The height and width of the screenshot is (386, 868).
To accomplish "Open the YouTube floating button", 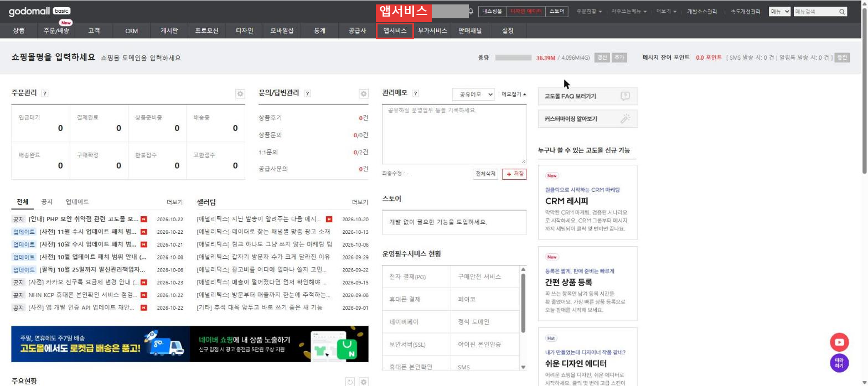I will coord(839,342).
